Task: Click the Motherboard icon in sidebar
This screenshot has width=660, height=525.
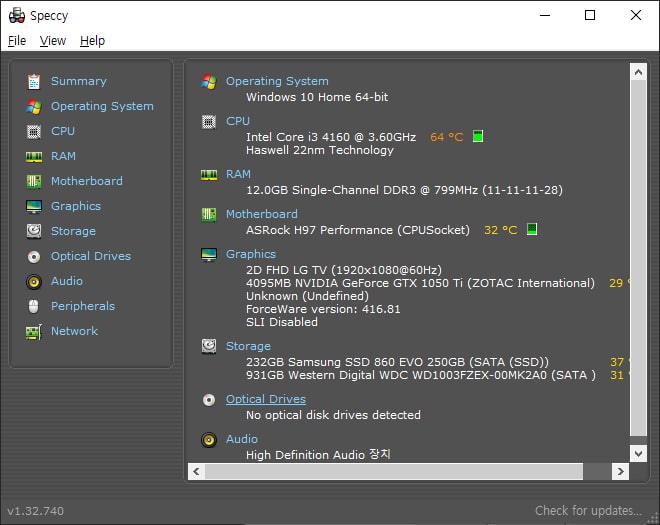Action: [34, 181]
